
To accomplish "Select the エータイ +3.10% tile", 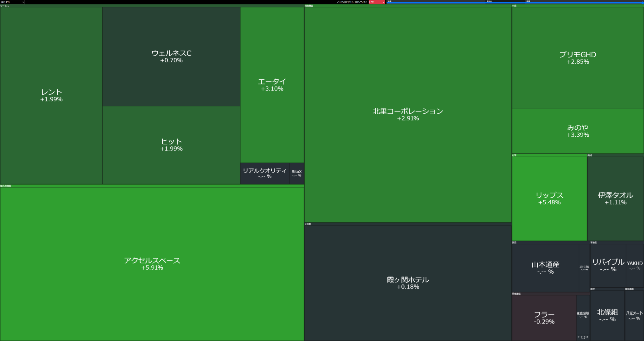I will pos(272,85).
